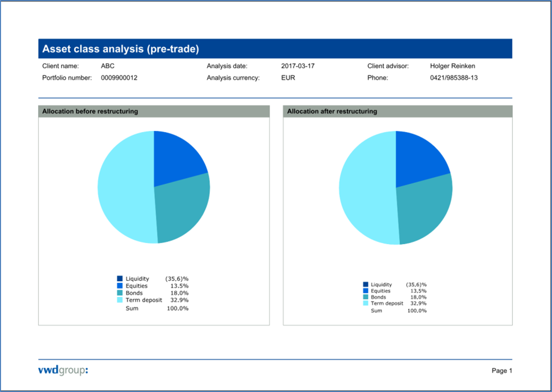Click Equities swatch in after-restructuring legend
This screenshot has width=552, height=392.
(x=366, y=291)
